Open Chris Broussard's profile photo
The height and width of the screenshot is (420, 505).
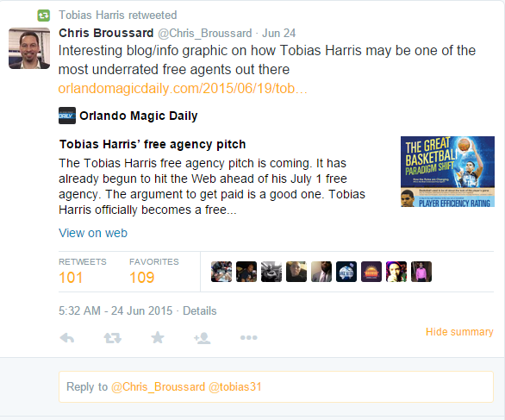click(29, 48)
